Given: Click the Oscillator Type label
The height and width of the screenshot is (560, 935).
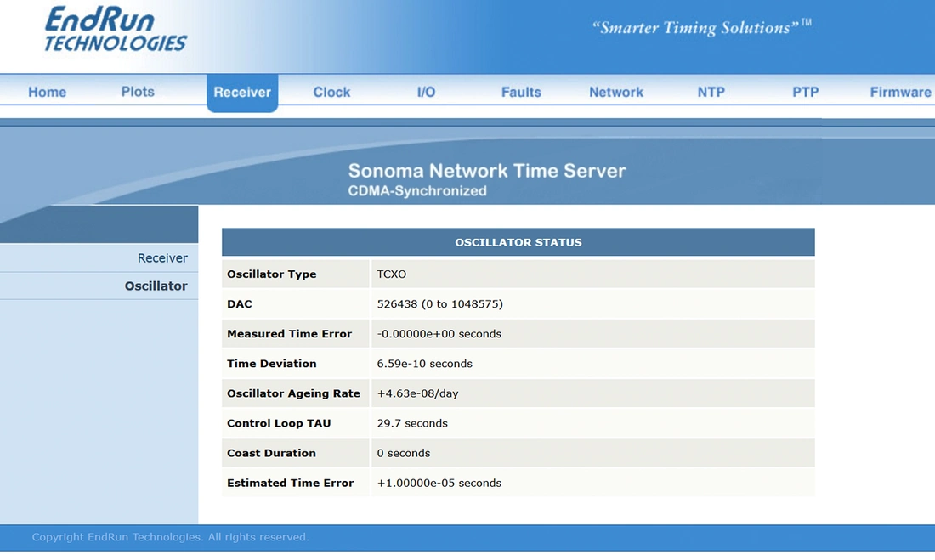Looking at the screenshot, I should pos(271,274).
